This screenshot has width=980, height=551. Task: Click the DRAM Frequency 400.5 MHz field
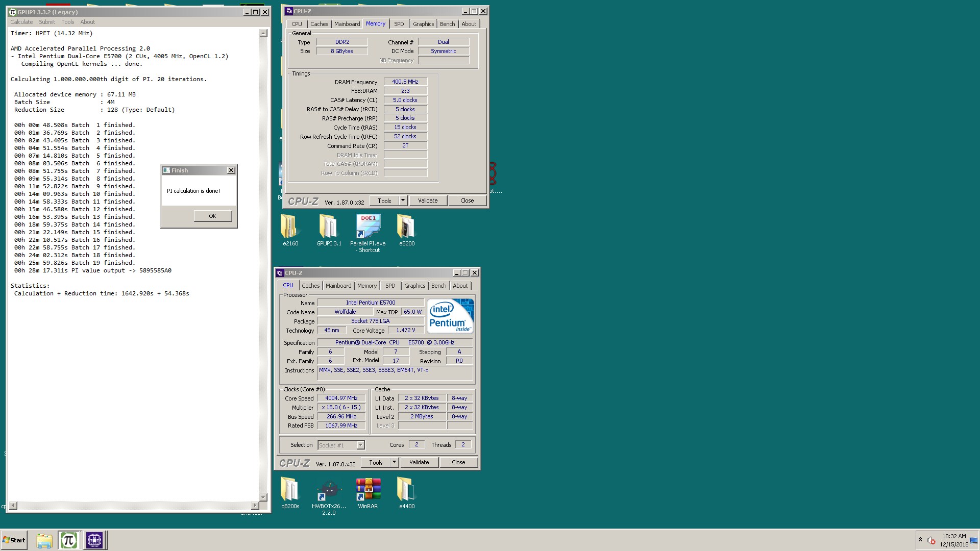pos(405,82)
